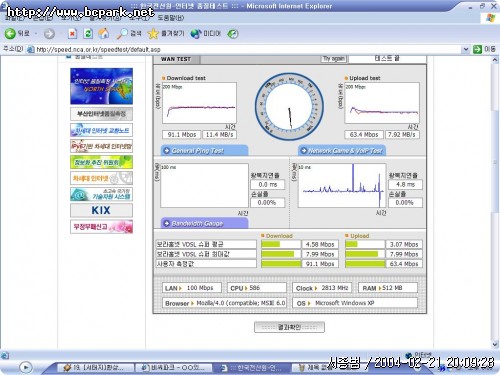Click the 63.4 Mbps user upload bar

pyautogui.click(x=365, y=264)
